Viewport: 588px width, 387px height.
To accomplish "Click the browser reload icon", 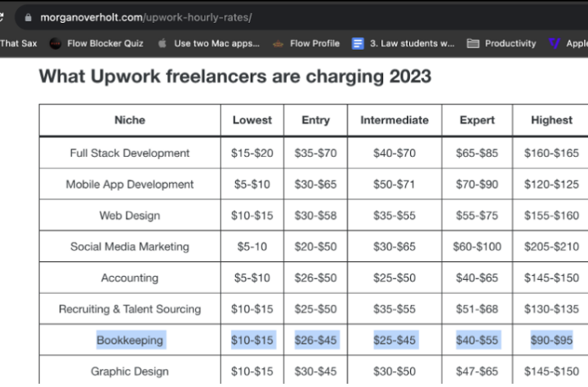I will coord(2,16).
